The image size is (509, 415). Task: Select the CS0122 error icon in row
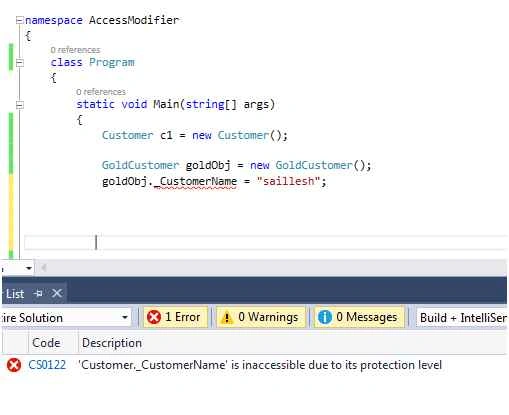(x=14, y=365)
